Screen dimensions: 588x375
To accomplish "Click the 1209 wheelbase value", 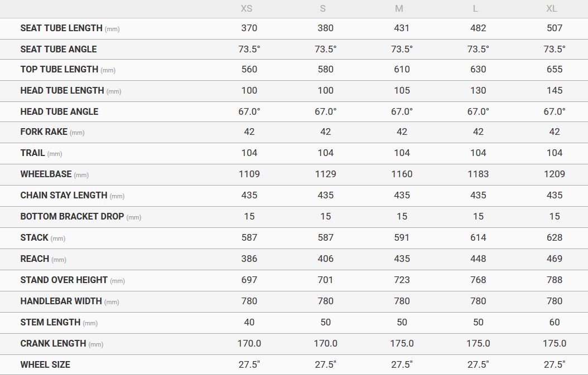I will coord(555,174).
